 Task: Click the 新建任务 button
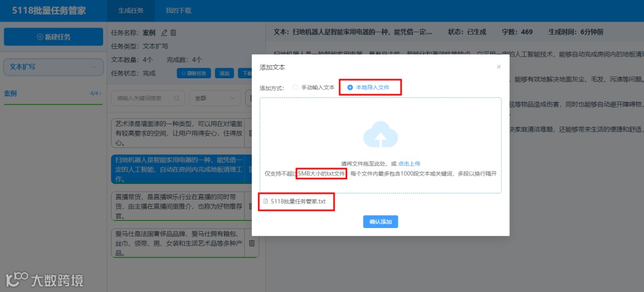pyautogui.click(x=54, y=36)
